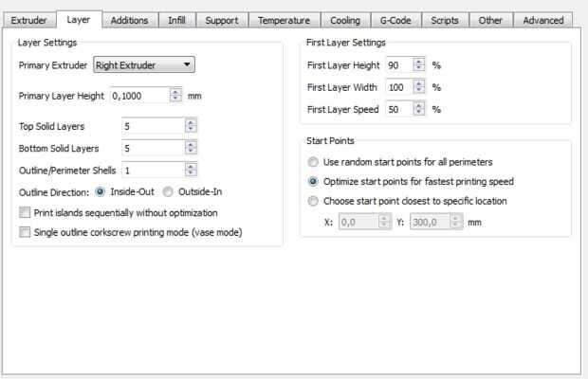Screen dimensions: 588x379
Task: Click the First Layer Speed stepper arrows
Action: pyautogui.click(x=420, y=109)
